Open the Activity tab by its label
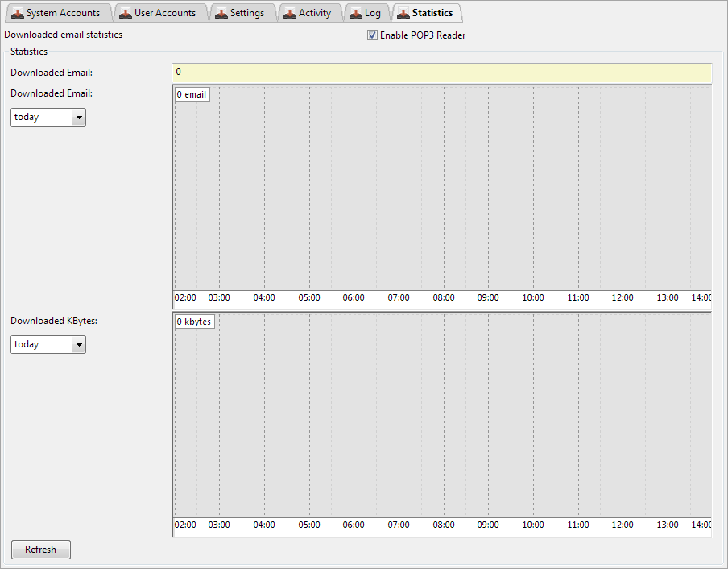The width and height of the screenshot is (728, 569). 314,13
